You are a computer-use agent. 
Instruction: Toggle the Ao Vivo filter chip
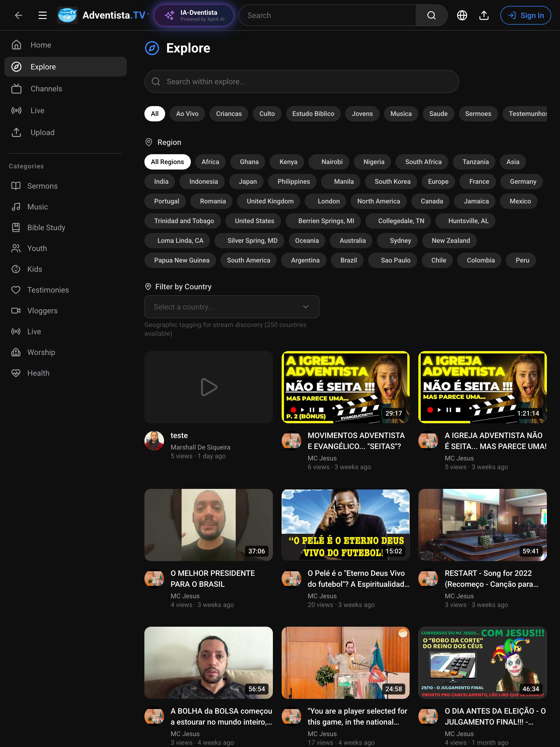188,114
